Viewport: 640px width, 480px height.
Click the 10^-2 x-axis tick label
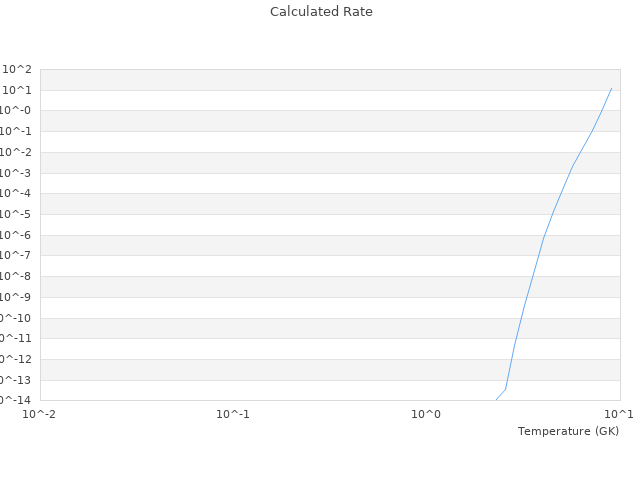40,414
